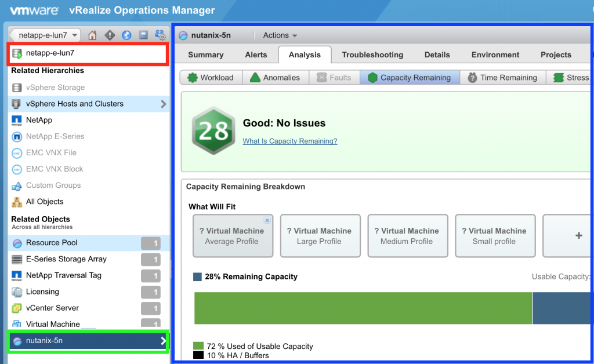Click the vSphere Hosts and Clusters icon
Image resolution: width=594 pixels, height=364 pixels.
pyautogui.click(x=16, y=104)
